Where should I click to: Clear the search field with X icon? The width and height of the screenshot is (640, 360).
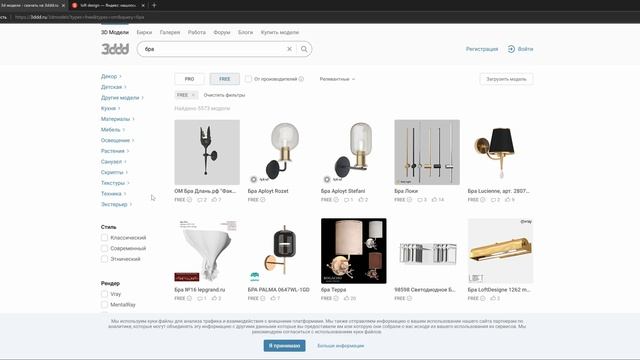point(289,49)
